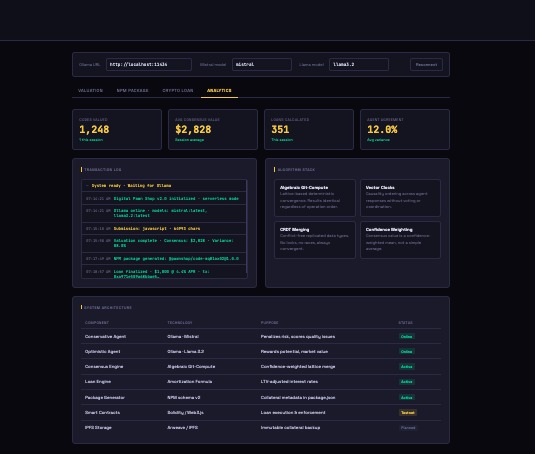Click the Purpose column header
Screen dimensions: 535x454
pos(270,323)
